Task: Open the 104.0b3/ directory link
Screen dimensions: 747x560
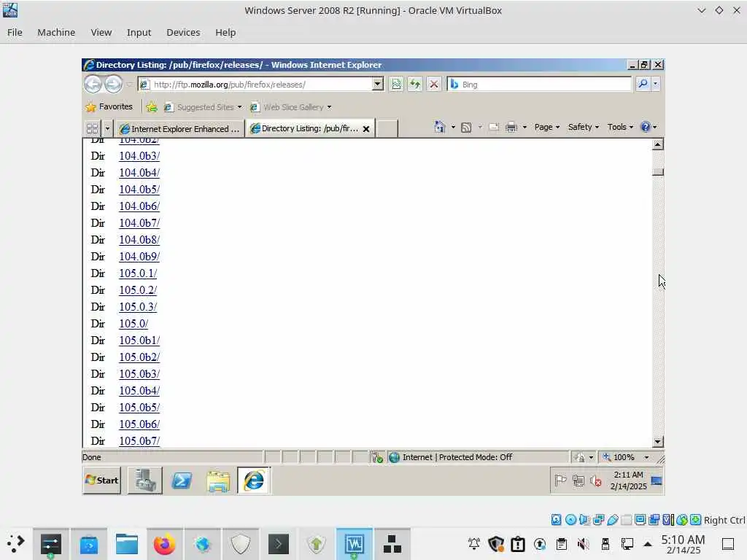Action: [x=139, y=156]
